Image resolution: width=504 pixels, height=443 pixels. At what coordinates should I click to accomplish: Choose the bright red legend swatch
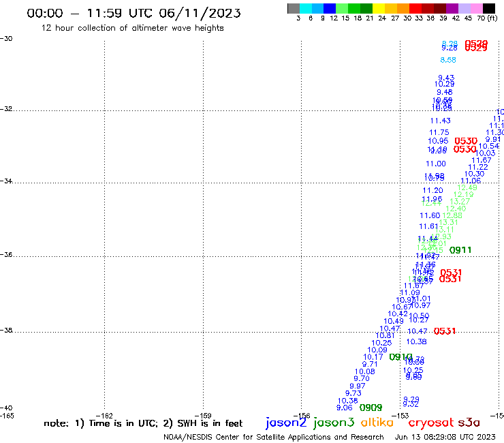click(415, 9)
